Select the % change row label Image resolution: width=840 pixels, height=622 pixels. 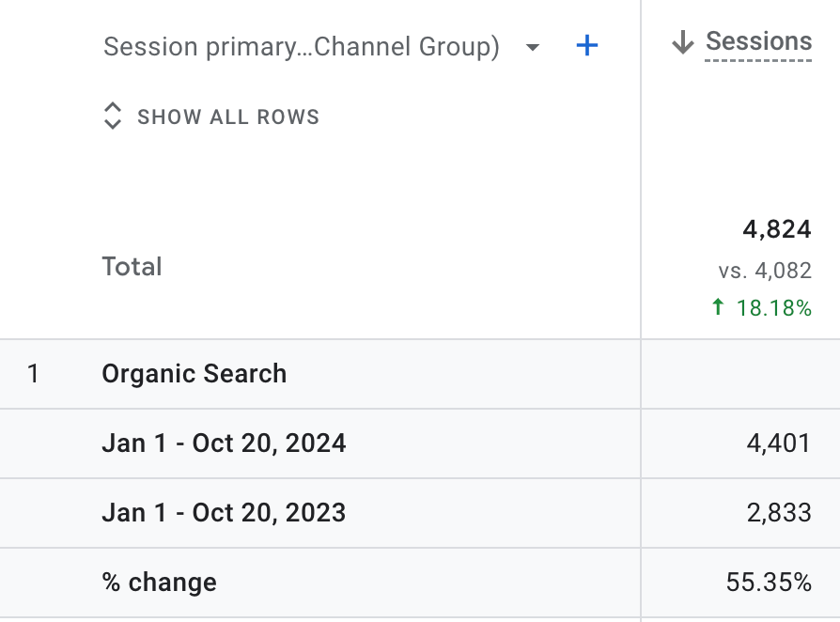(x=159, y=583)
